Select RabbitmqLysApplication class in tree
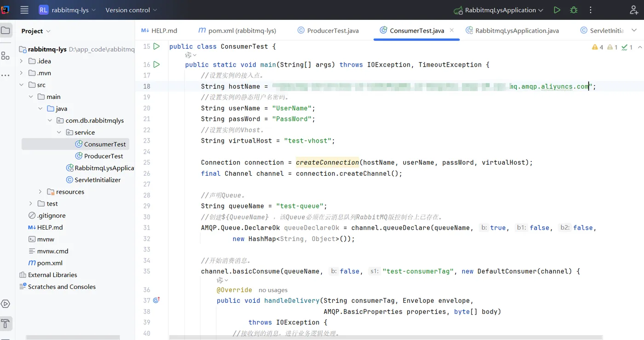Image resolution: width=644 pixels, height=340 pixels. point(100,168)
